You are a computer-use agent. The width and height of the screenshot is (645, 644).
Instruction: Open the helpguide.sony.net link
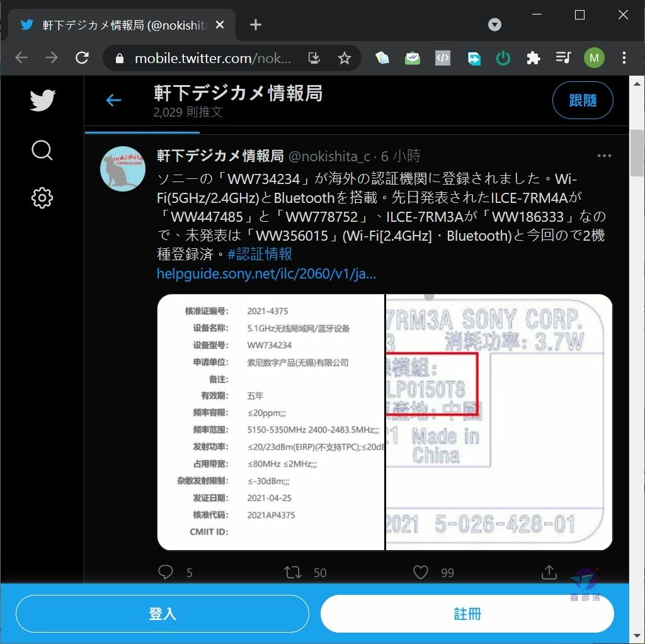266,273
